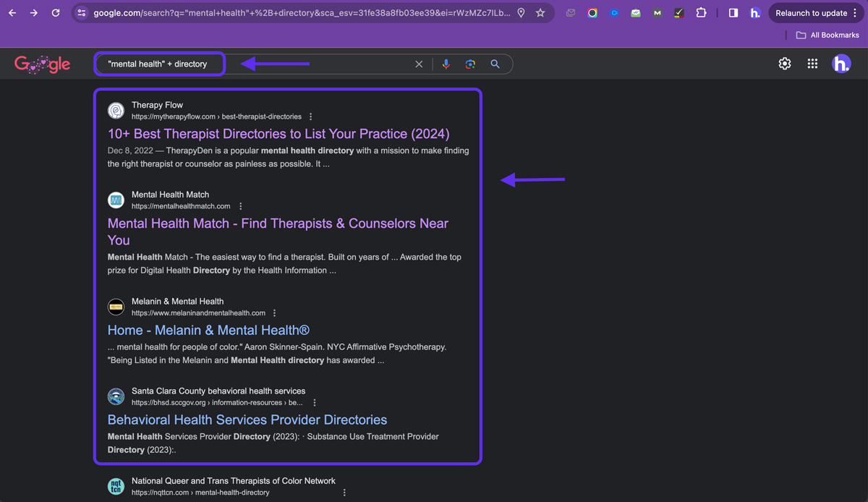Open the Google account avatar
868x502 pixels.
pos(841,64)
